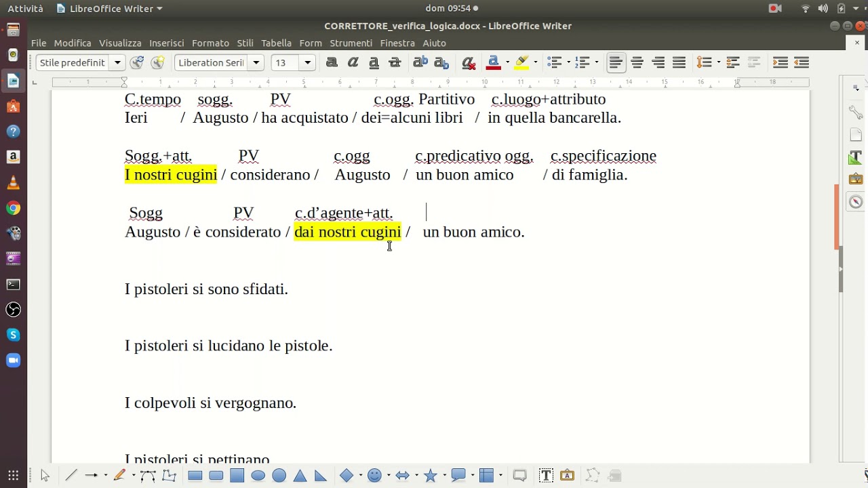
Task: Click the Attività button
Action: [x=25, y=8]
